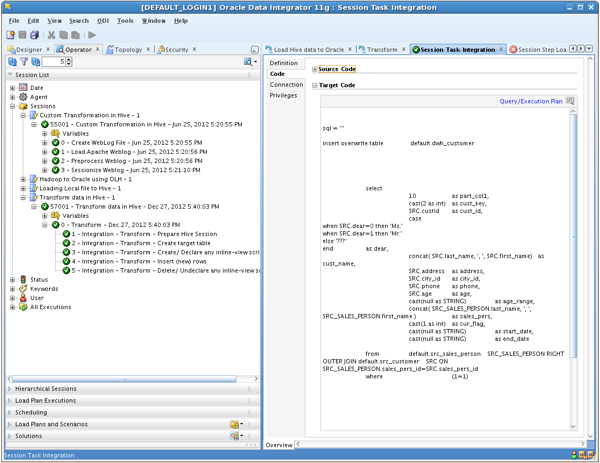Viewport: 600px width, 463px height.
Task: Click the Copy toolbar icon
Action: click(x=64, y=35)
